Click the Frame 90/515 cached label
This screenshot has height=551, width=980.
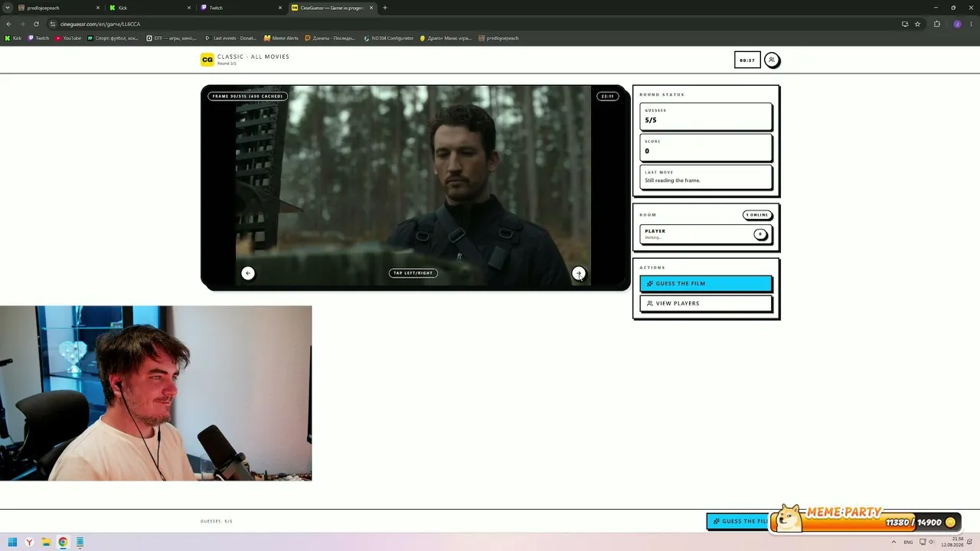(247, 96)
